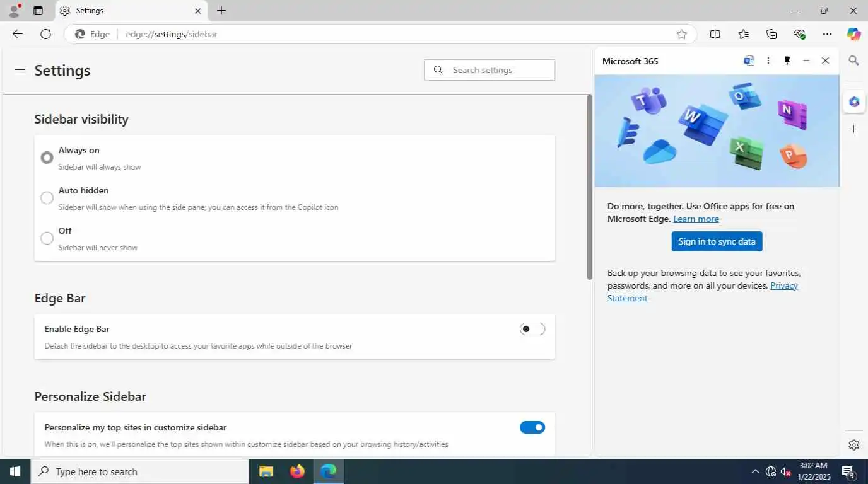Open Copilot from the toolbar
The width and height of the screenshot is (868, 484).
pyautogui.click(x=853, y=34)
